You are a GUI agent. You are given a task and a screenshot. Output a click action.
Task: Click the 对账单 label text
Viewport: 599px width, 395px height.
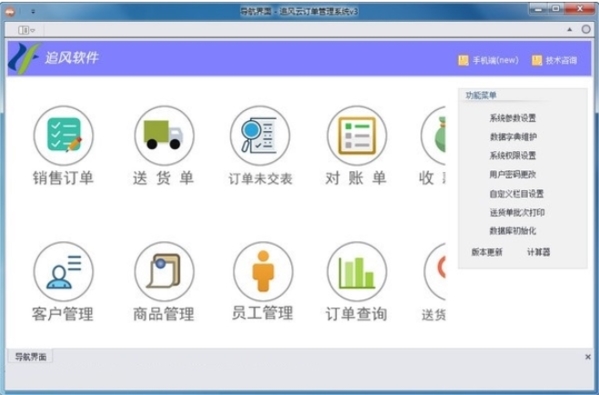point(356,178)
